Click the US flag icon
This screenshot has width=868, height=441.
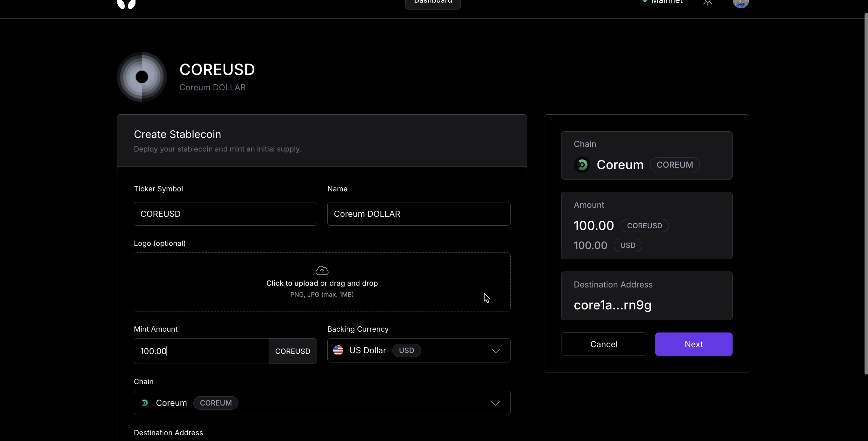coord(338,350)
